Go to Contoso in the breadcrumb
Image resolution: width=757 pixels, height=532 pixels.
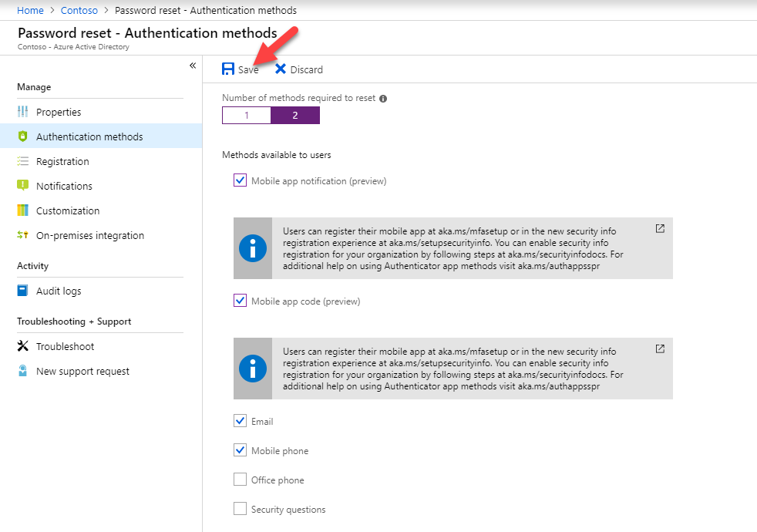pyautogui.click(x=79, y=10)
